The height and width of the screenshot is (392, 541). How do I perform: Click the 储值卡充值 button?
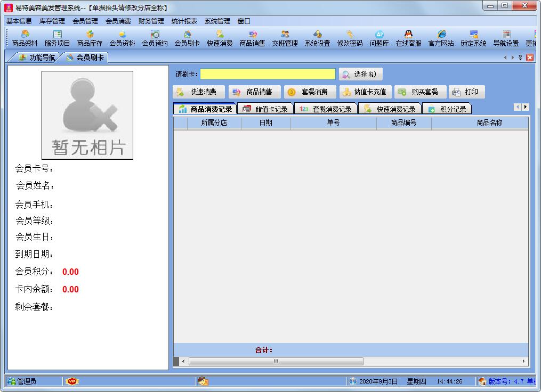365,92
